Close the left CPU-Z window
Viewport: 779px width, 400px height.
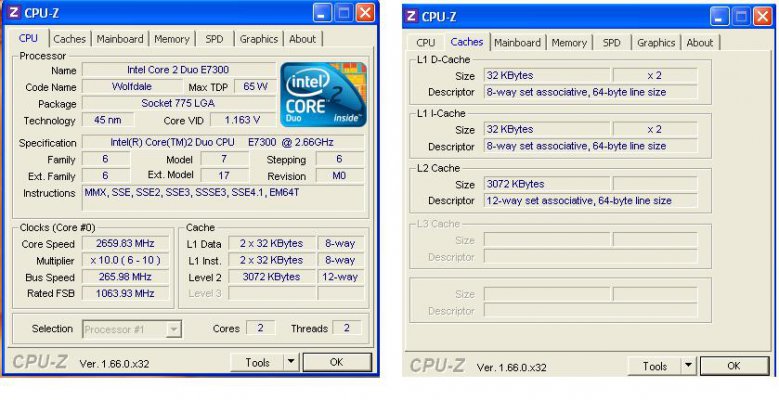[365, 13]
